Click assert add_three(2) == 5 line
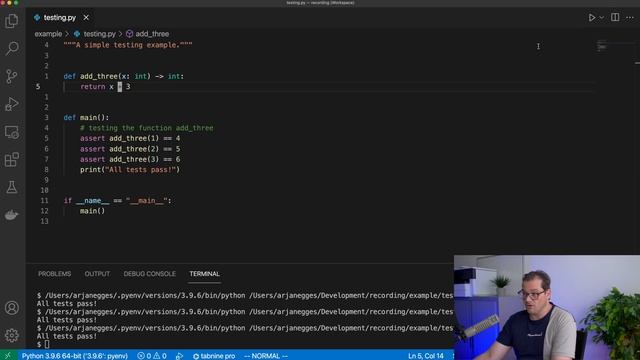The width and height of the screenshot is (640, 360). (130, 149)
